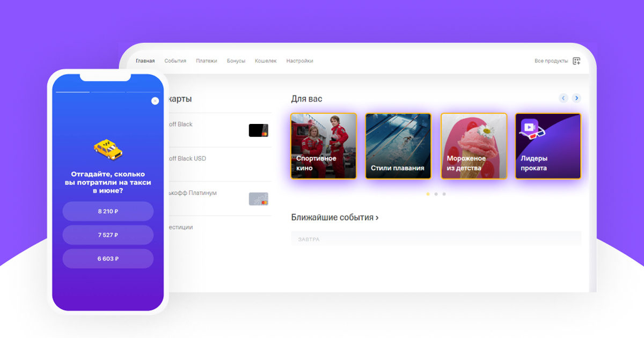Open the Платежи tab
Image resolution: width=644 pixels, height=338 pixels.
[207, 61]
